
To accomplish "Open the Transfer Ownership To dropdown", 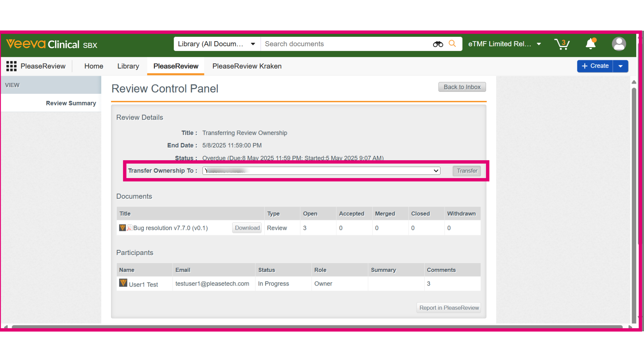I will (321, 171).
